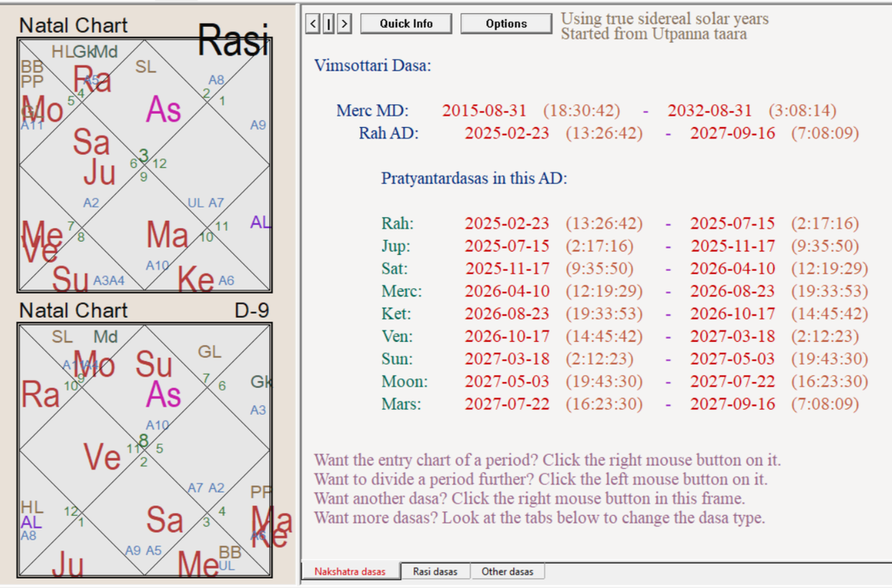892x588 pixels.
Task: Divide the Mars pratyantardasa period
Action: pyautogui.click(x=620, y=404)
